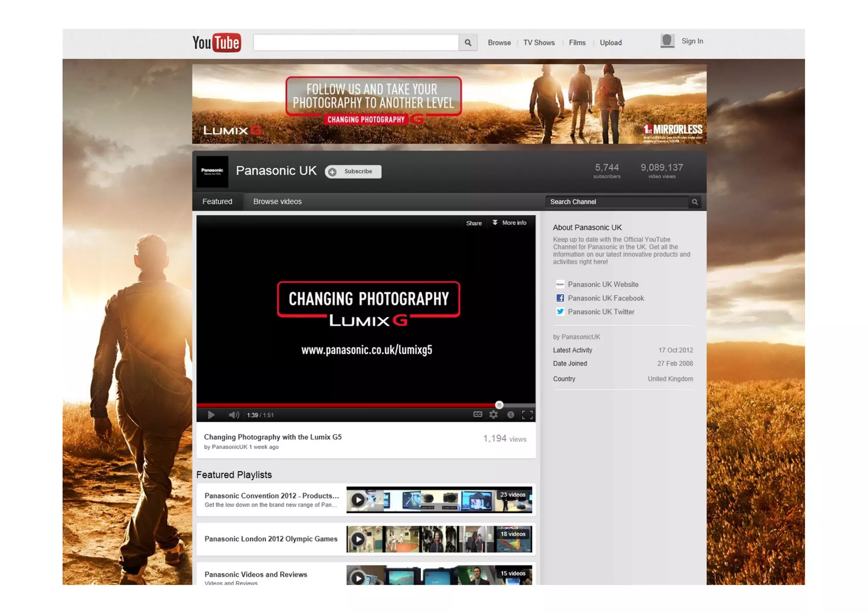Click the red played portion of progress bar
This screenshot has width=868, height=613.
346,405
